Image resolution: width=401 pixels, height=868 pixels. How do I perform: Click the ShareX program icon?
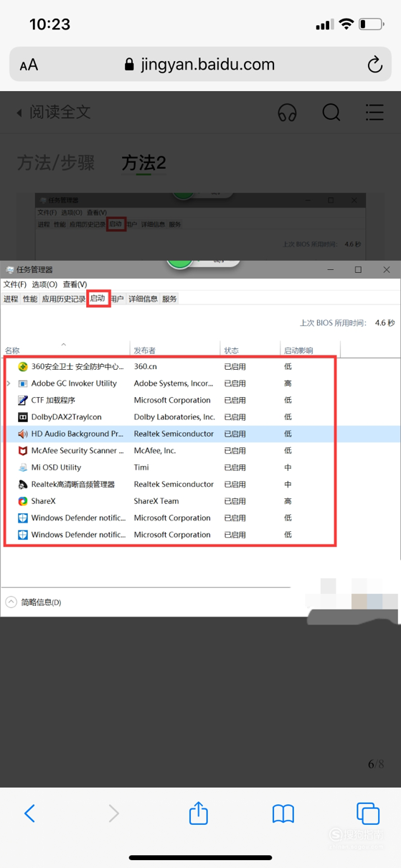23,501
